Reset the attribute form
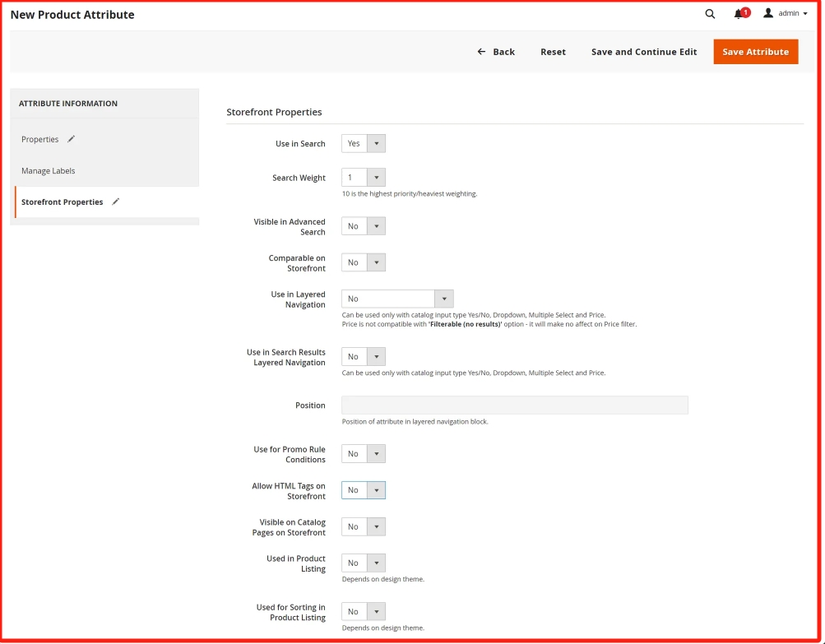Screen dimensions: 825x644 (x=553, y=52)
